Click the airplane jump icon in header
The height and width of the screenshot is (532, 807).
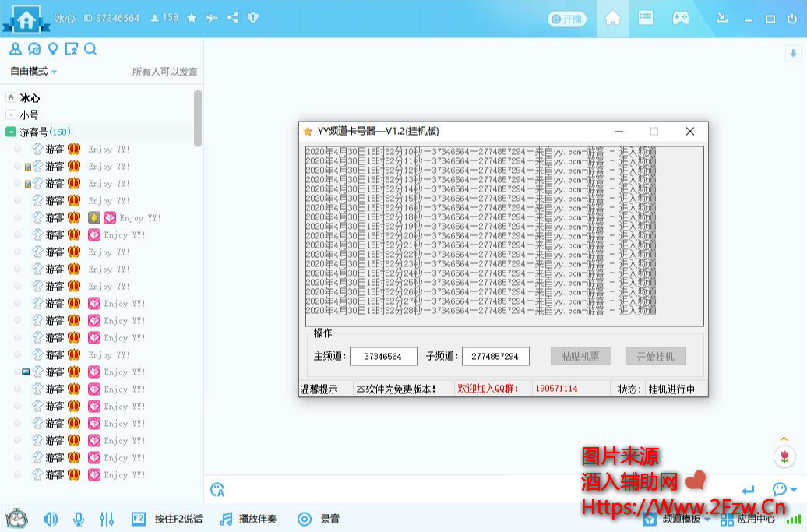(x=212, y=18)
